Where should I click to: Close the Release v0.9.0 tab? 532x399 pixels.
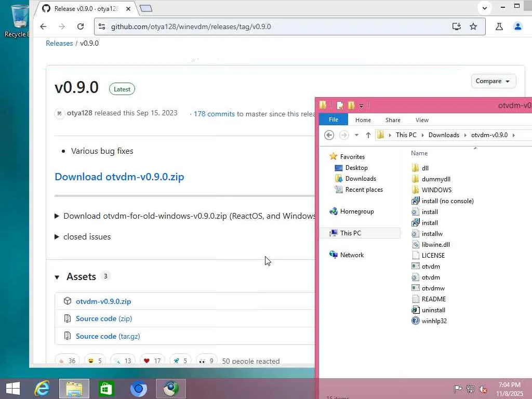[128, 9]
